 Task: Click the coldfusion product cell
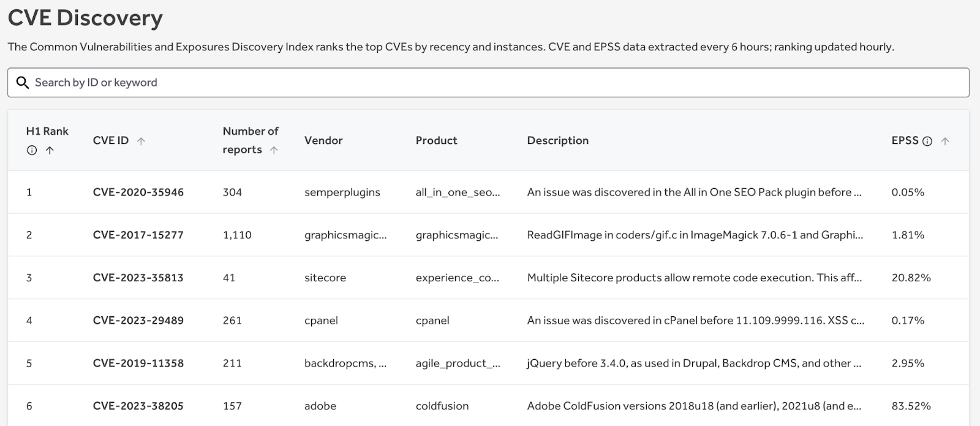pyautogui.click(x=442, y=406)
